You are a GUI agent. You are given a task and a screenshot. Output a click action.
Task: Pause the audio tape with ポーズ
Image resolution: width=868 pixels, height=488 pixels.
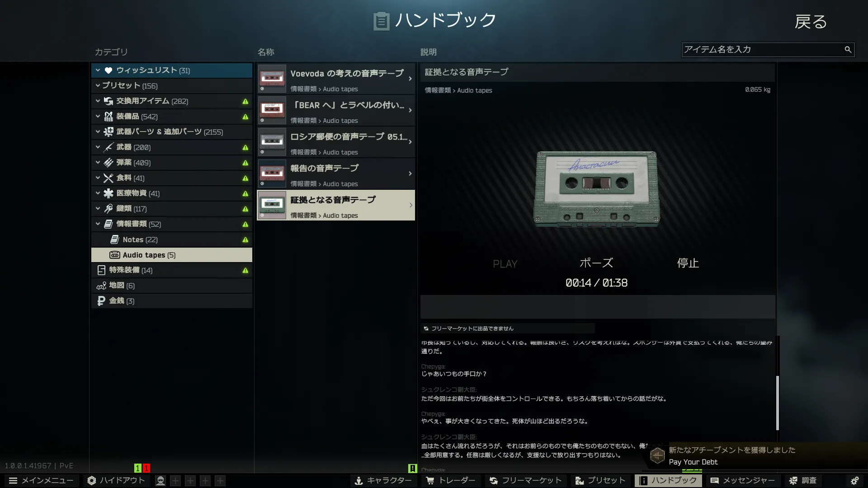(x=596, y=263)
